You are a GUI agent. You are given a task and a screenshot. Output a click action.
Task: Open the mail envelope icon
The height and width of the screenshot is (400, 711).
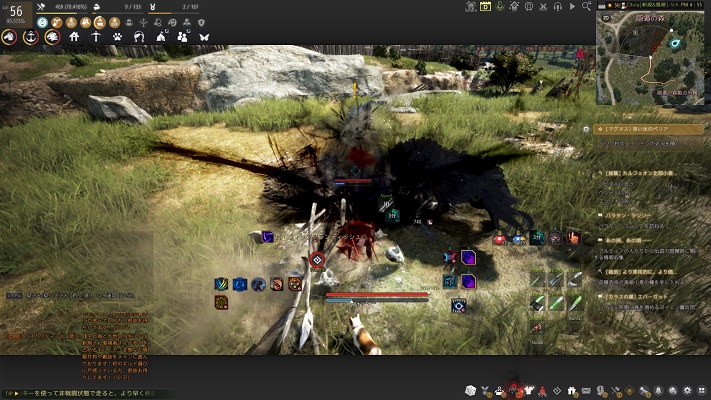(x=586, y=391)
